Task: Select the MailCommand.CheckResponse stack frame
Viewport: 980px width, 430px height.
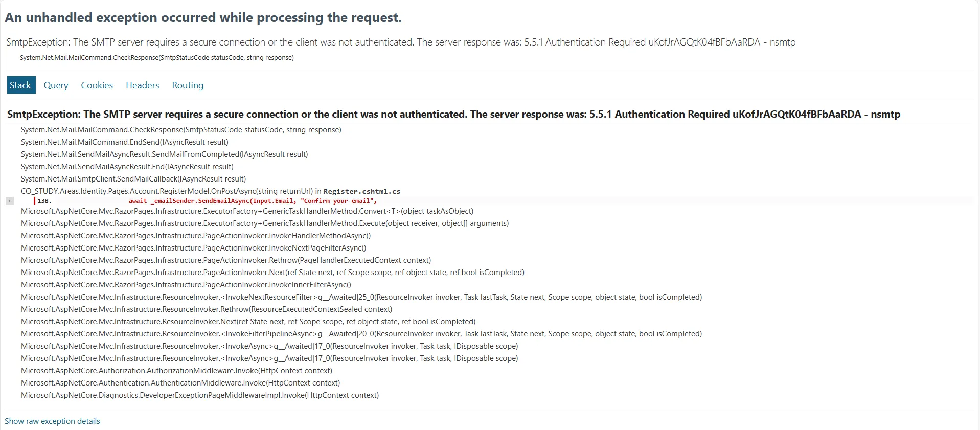Action: tap(181, 130)
